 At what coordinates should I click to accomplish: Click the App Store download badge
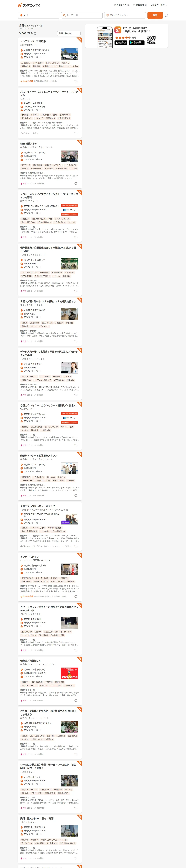click(121, 42)
